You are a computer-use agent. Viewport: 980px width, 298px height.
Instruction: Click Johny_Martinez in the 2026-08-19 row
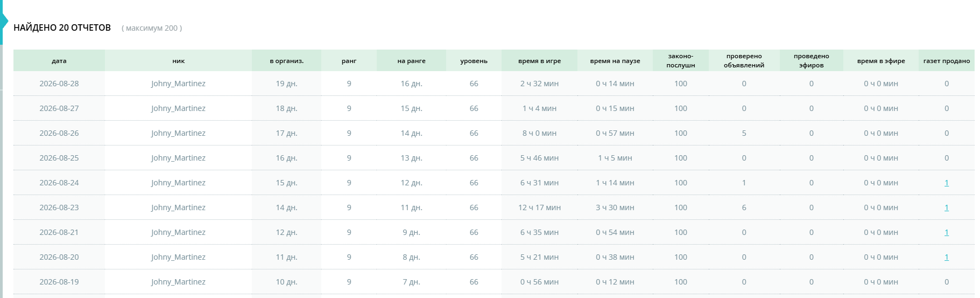(178, 282)
